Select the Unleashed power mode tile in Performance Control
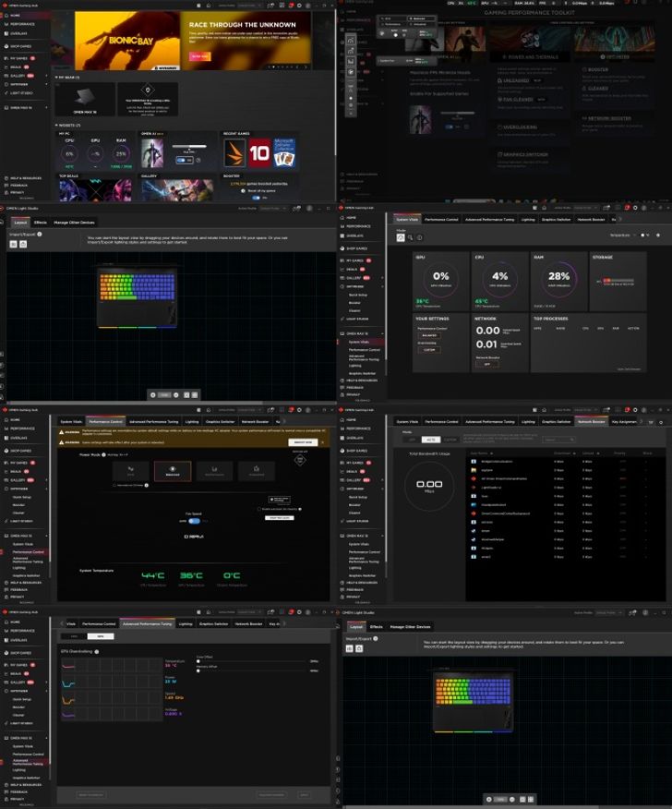Viewport: 672px width, 809px height. [257, 471]
